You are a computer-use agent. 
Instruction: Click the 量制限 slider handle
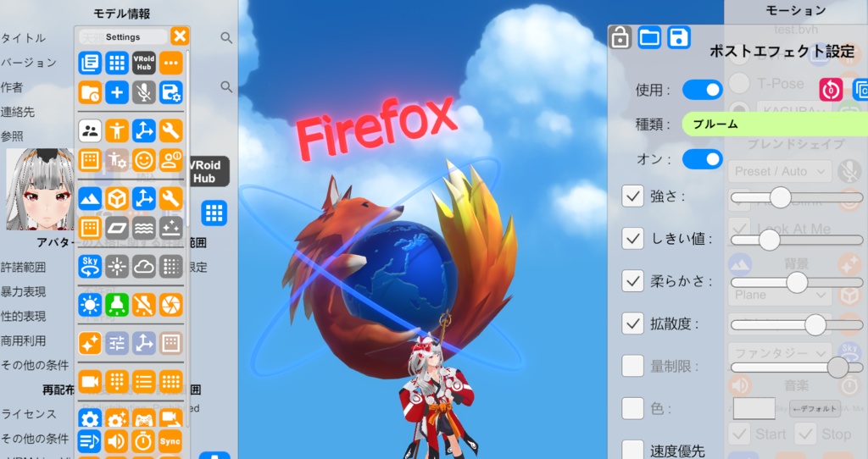point(838,368)
